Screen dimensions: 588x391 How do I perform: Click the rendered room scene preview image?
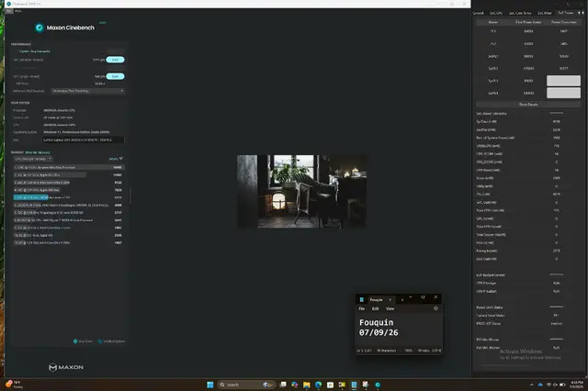coord(302,192)
